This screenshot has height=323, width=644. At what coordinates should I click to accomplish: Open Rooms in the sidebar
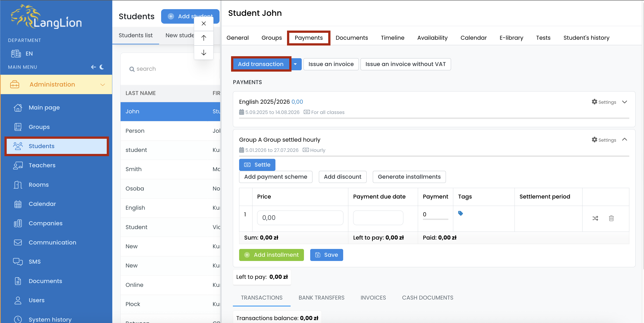tap(39, 185)
